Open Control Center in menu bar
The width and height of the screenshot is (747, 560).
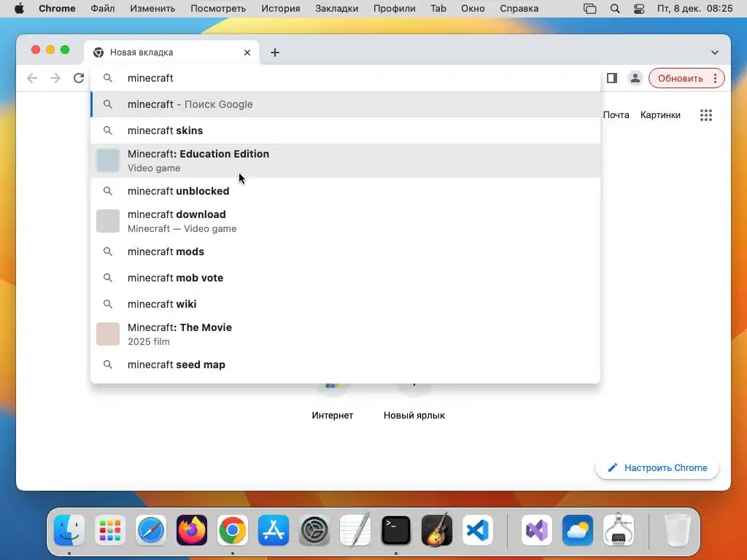point(639,9)
